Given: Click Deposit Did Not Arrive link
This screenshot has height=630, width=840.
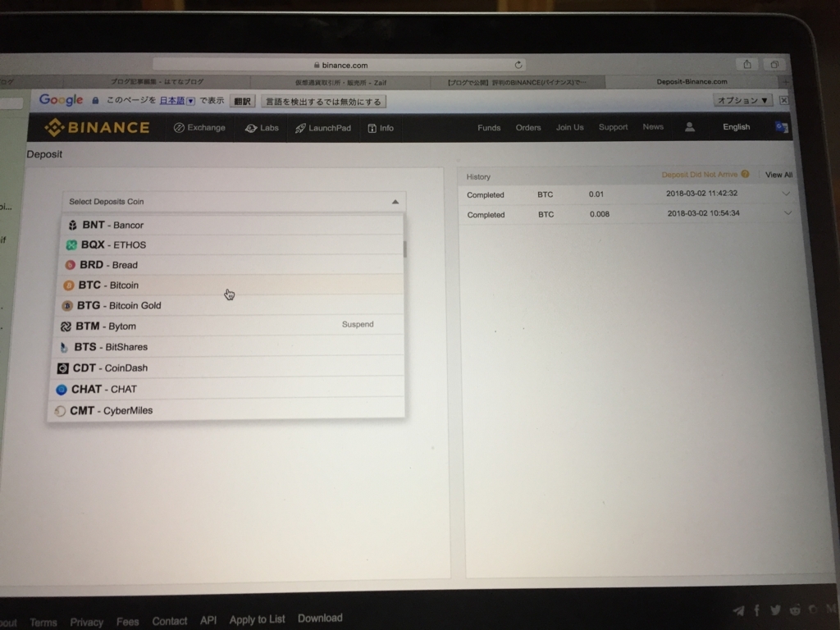Looking at the screenshot, I should pos(699,175).
